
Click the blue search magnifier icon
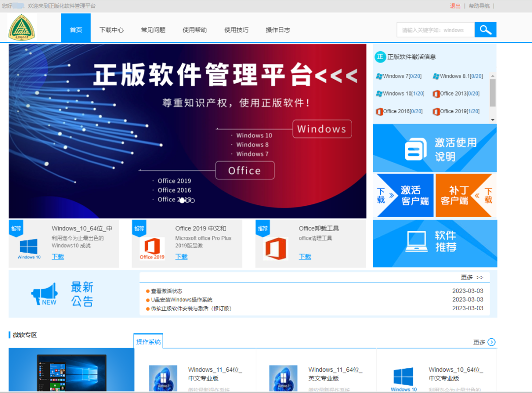coord(485,30)
